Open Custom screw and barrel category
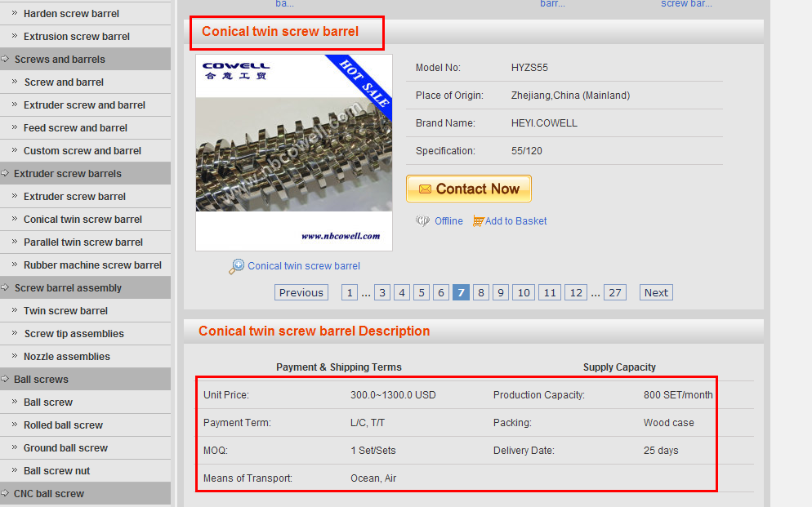812x507 pixels. [83, 150]
